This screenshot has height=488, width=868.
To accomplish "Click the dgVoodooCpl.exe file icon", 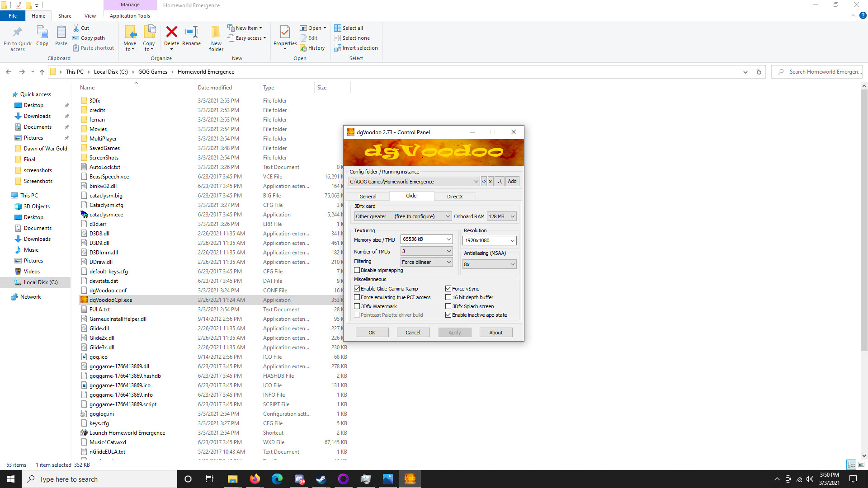I will tap(84, 300).
